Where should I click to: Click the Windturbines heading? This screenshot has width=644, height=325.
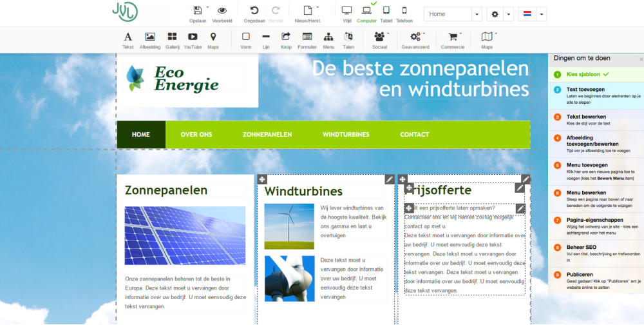point(303,192)
